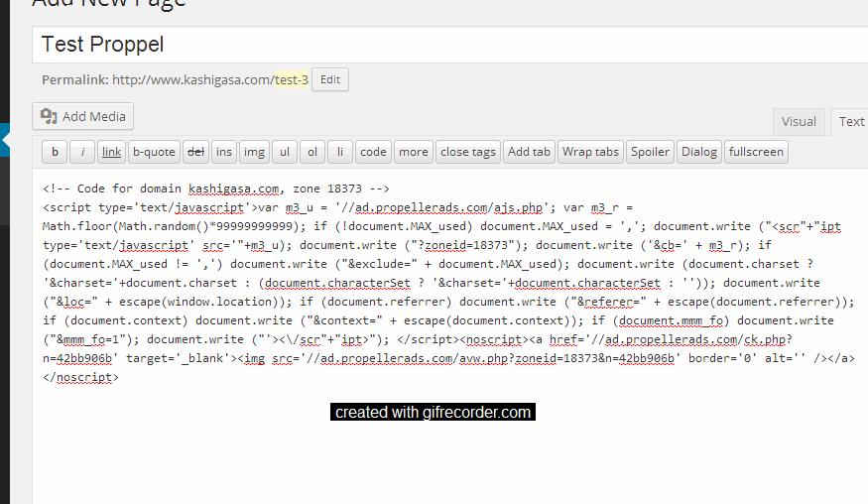The image size is (868, 504).
Task: Click the close tags button
Action: (x=468, y=152)
